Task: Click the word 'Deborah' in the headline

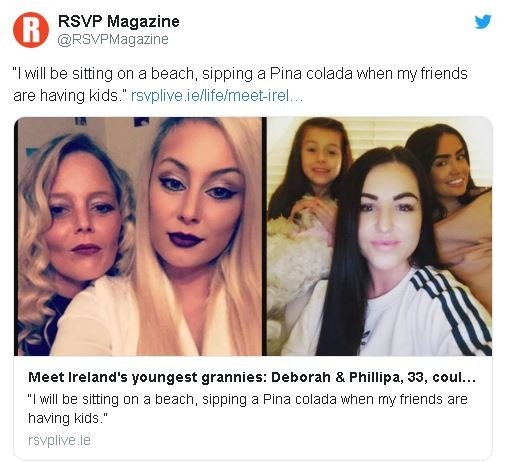Action: (301, 377)
